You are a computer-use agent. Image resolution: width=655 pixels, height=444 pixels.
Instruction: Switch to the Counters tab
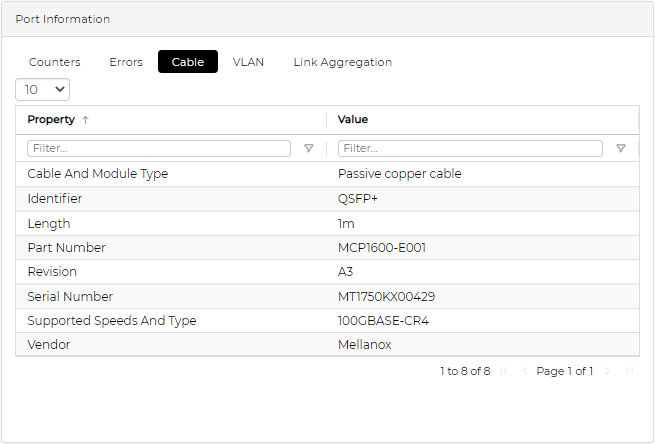[x=55, y=62]
